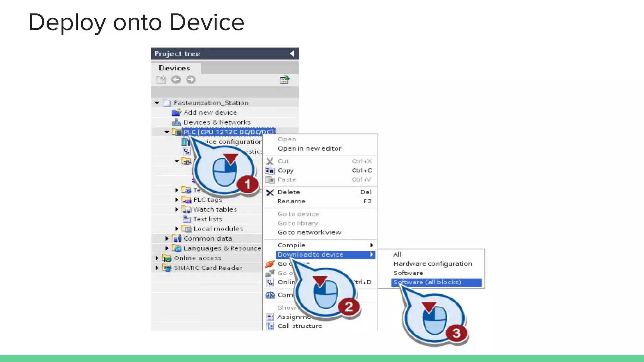Click the Online diagnostics stethoscope icon

tap(186, 151)
